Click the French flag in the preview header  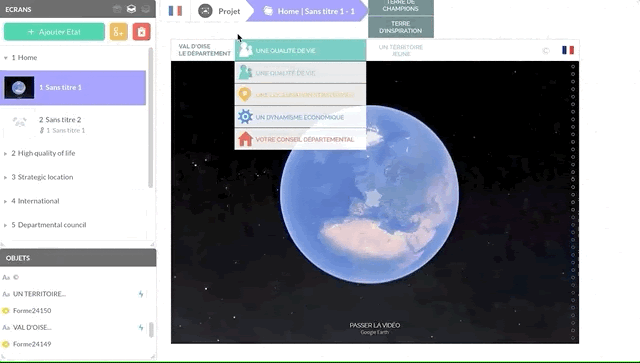(568, 50)
